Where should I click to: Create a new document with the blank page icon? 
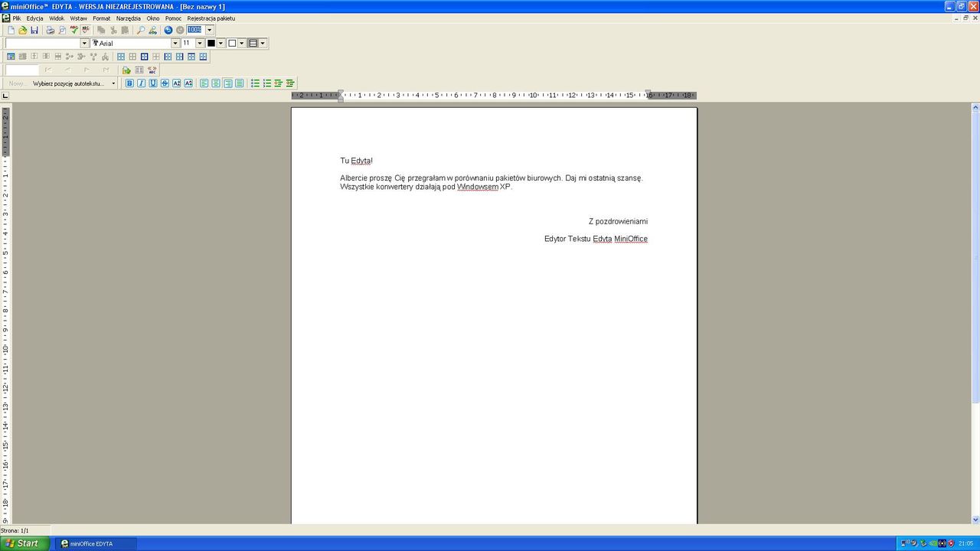[11, 30]
